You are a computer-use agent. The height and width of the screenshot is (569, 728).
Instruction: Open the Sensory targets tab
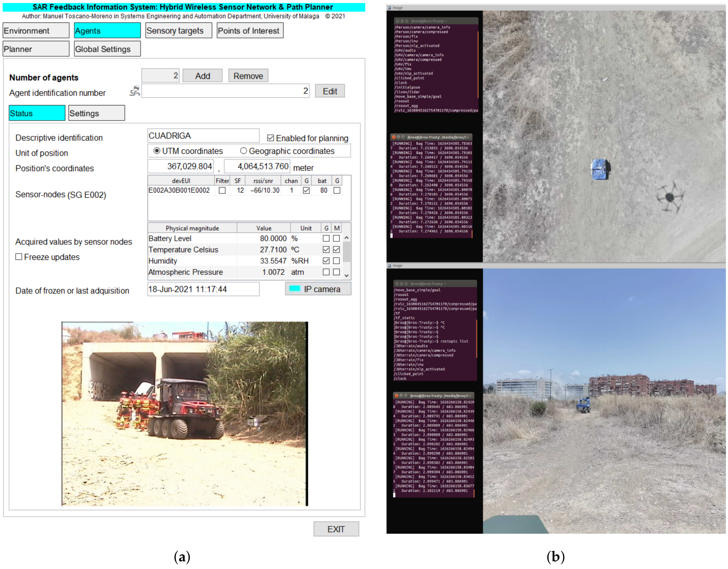tap(178, 31)
